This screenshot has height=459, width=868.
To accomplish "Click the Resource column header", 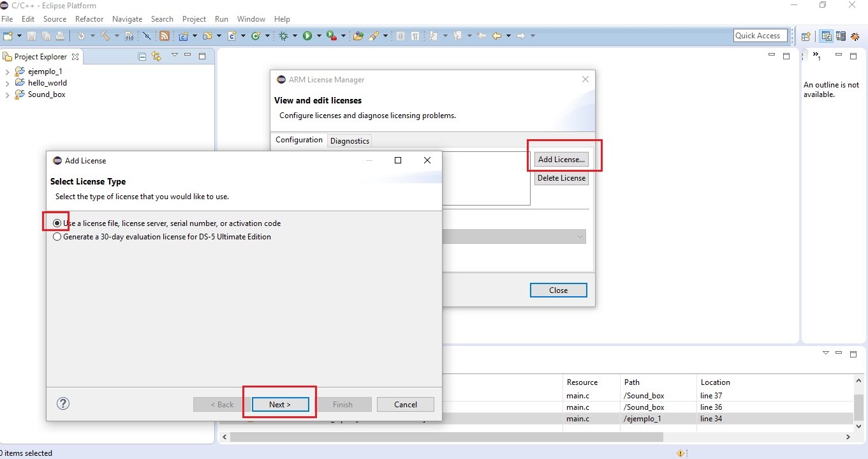I will point(582,382).
